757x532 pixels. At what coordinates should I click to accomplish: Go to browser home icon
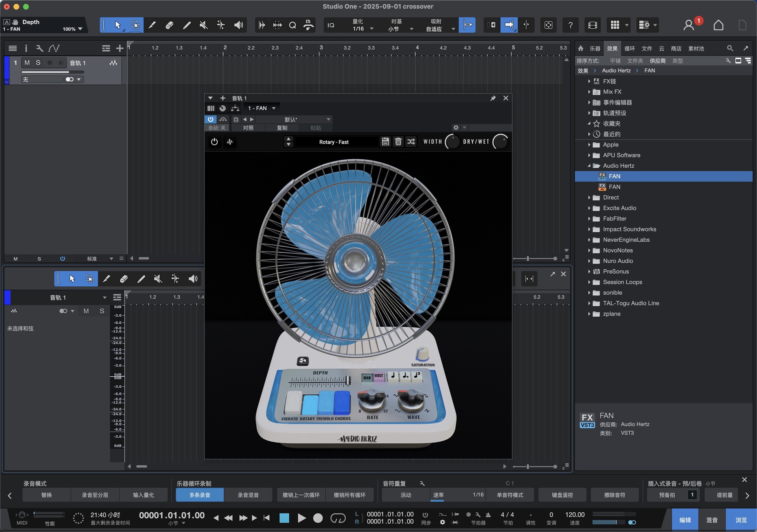coord(580,48)
